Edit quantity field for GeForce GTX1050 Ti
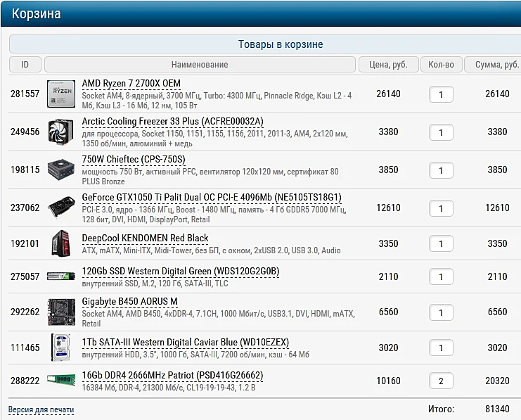The height and width of the screenshot is (420, 521). tap(441, 208)
